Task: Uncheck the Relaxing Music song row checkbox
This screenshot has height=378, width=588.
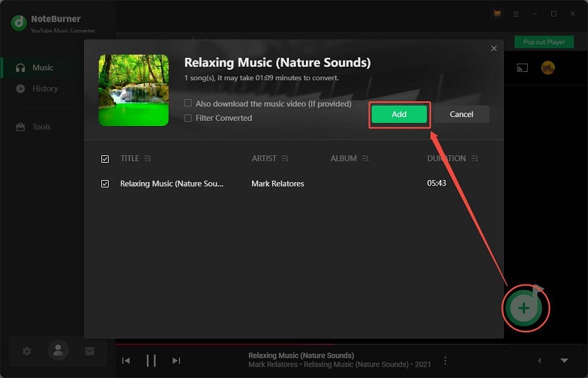Action: pos(105,184)
